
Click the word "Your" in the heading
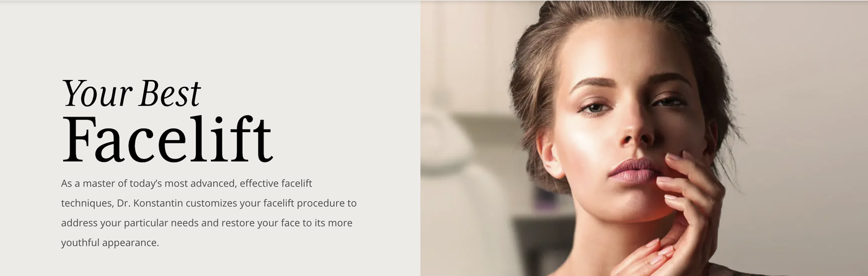point(97,94)
